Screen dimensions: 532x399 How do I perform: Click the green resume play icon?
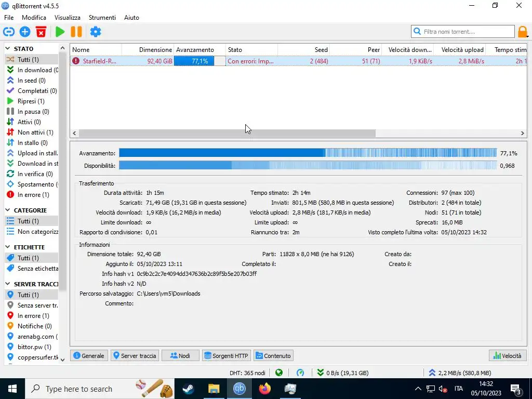60,32
